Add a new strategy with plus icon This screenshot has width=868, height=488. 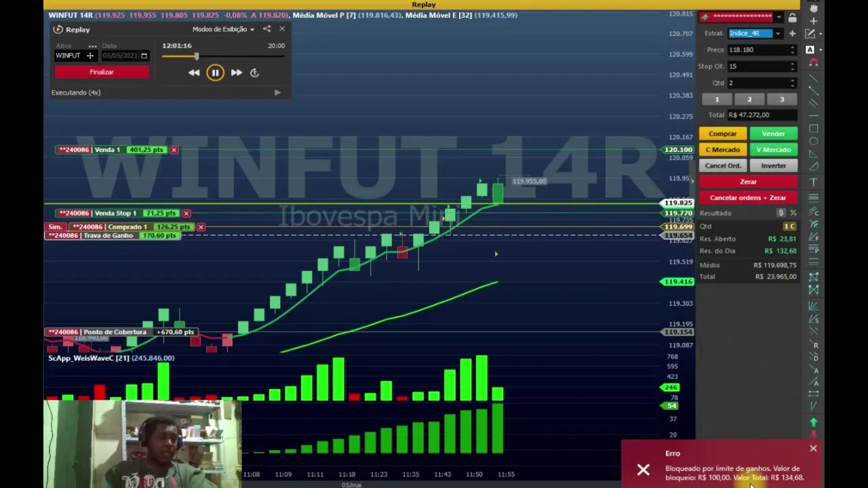[x=792, y=33]
